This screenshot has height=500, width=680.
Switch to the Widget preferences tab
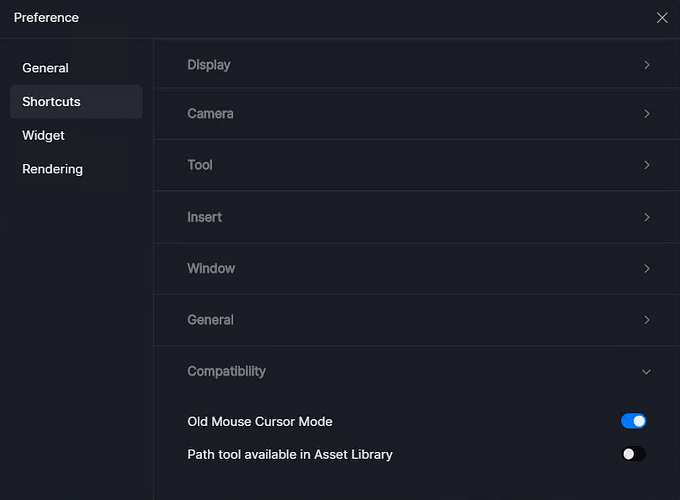tap(43, 136)
